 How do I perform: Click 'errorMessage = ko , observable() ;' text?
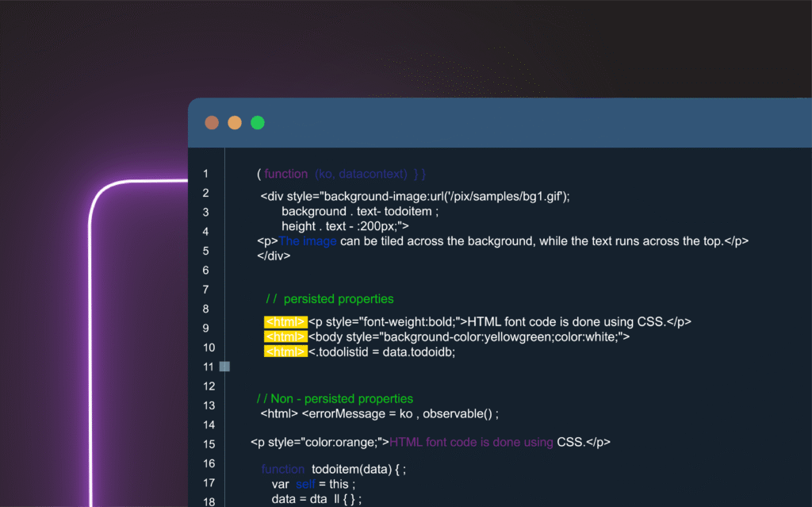point(404,413)
